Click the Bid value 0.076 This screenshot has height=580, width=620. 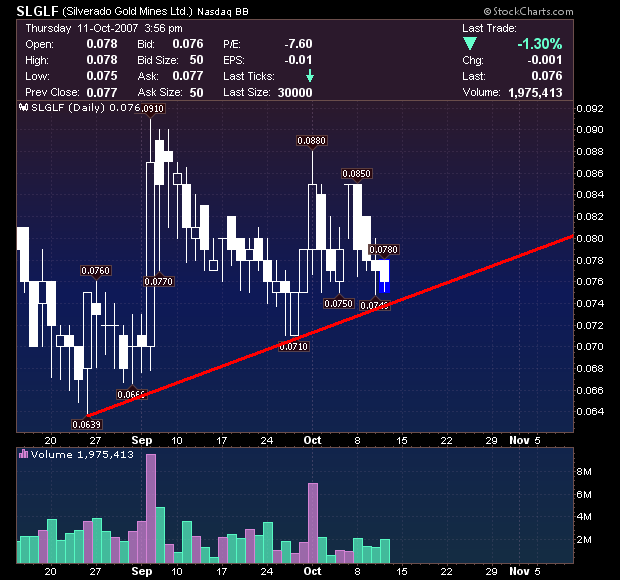[x=188, y=43]
